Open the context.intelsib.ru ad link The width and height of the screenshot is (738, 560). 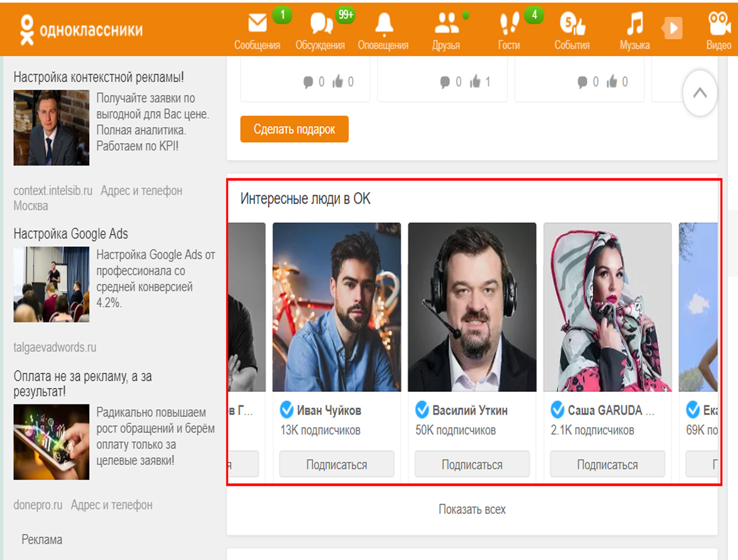[x=53, y=191]
